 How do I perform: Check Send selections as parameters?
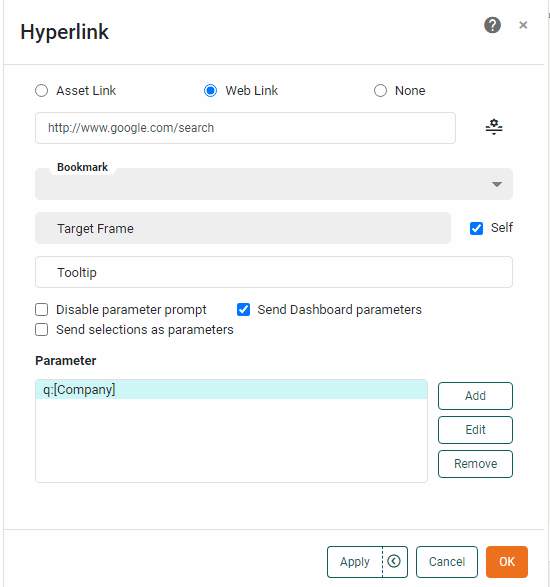pyautogui.click(x=42, y=330)
